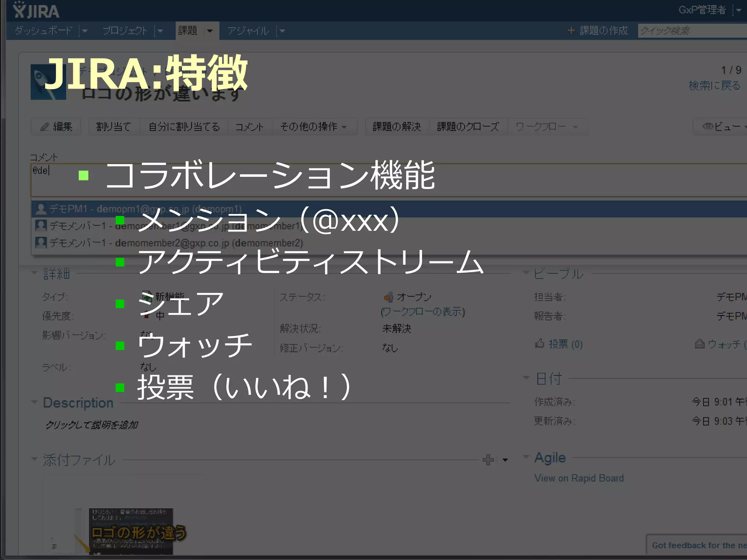Click the plus icon beside 課題の作成
The width and height of the screenshot is (747, 560).
pyautogui.click(x=571, y=31)
